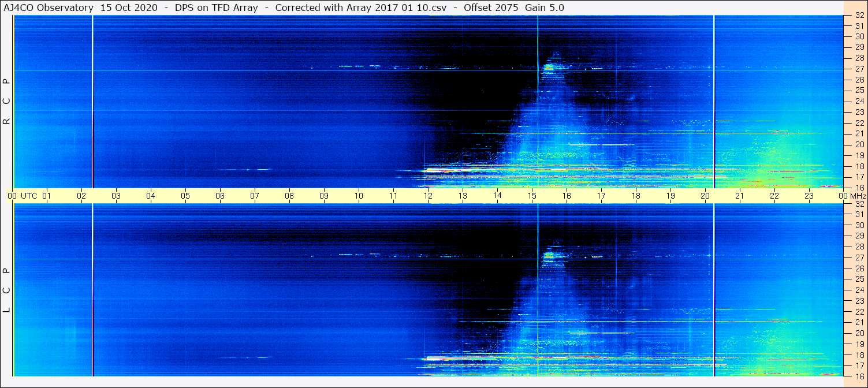The image size is (868, 388).
Task: Click the 16 MHz label of the LCP panel
Action: pos(859,376)
